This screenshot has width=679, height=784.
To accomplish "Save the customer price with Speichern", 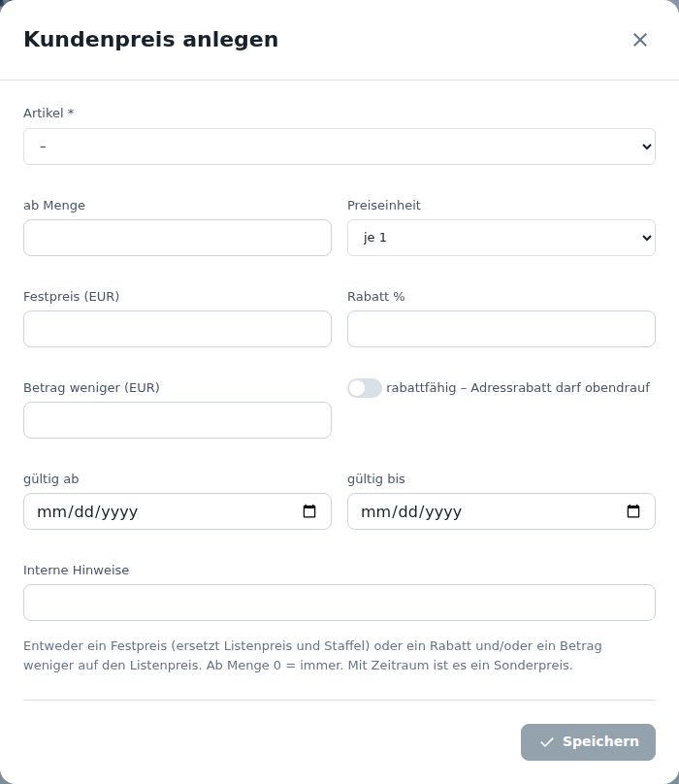I will click(588, 742).
